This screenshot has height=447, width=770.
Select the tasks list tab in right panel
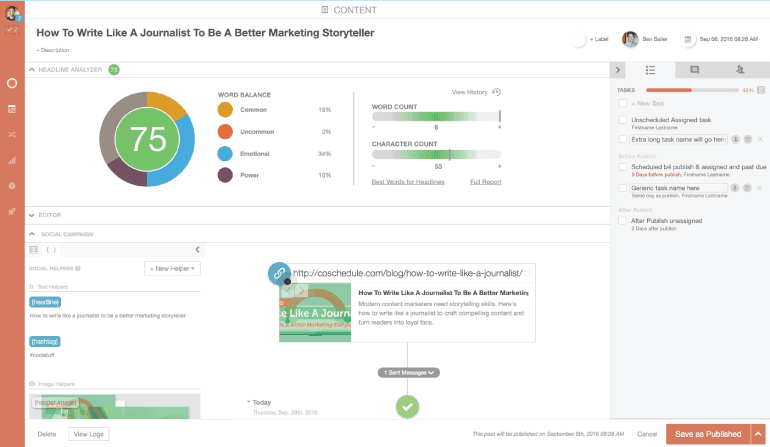650,69
